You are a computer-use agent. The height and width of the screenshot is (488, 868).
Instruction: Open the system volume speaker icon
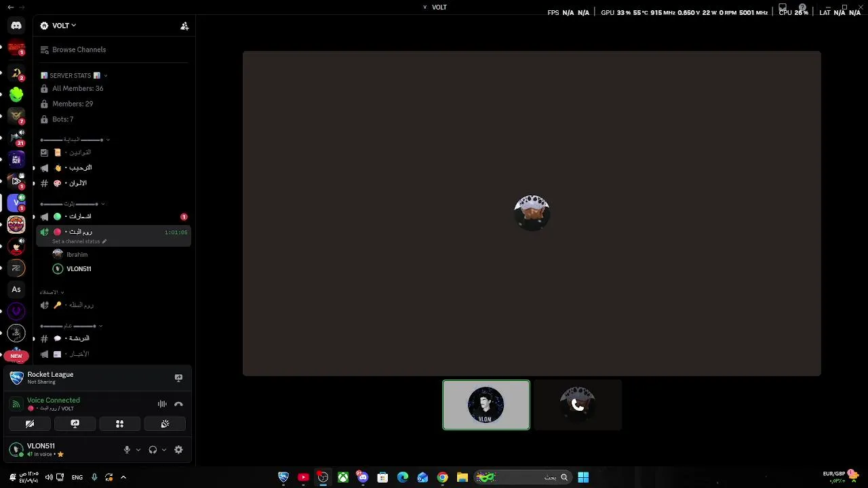point(49,477)
